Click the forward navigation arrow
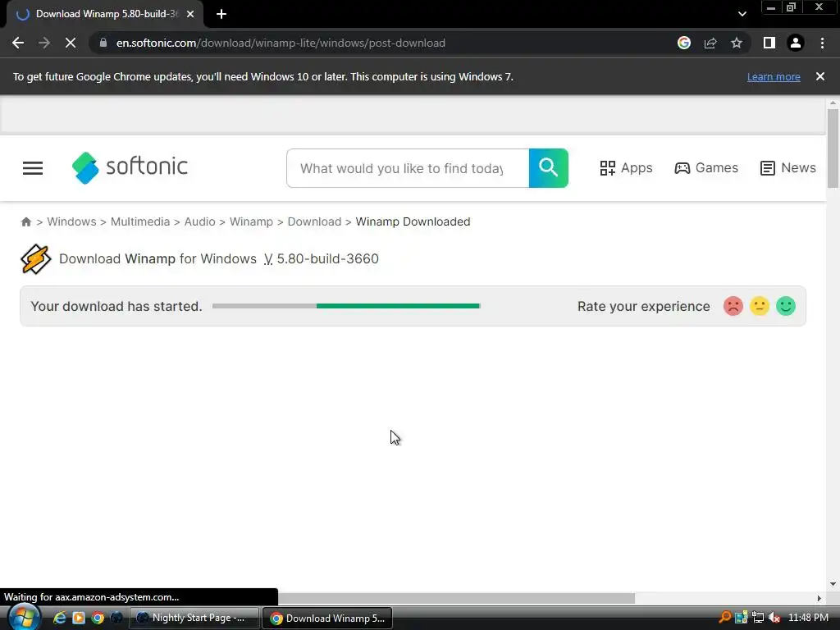840x630 pixels. click(x=44, y=43)
